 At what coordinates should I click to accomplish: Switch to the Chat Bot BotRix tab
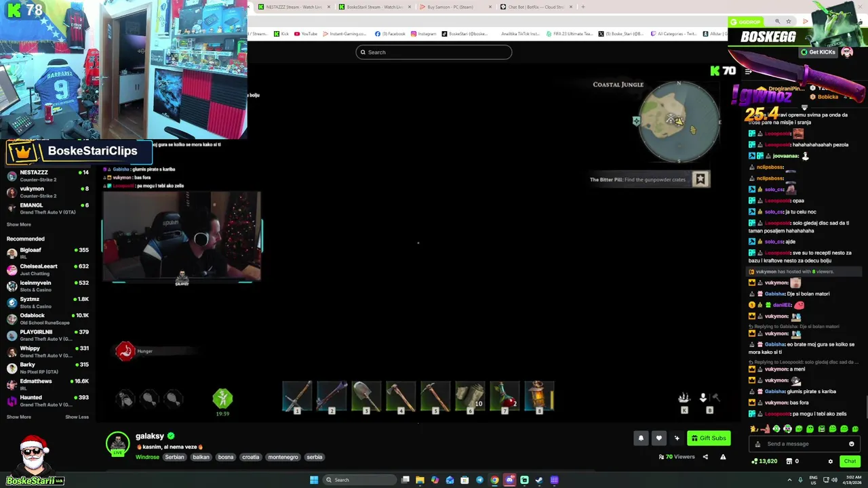[x=536, y=7]
